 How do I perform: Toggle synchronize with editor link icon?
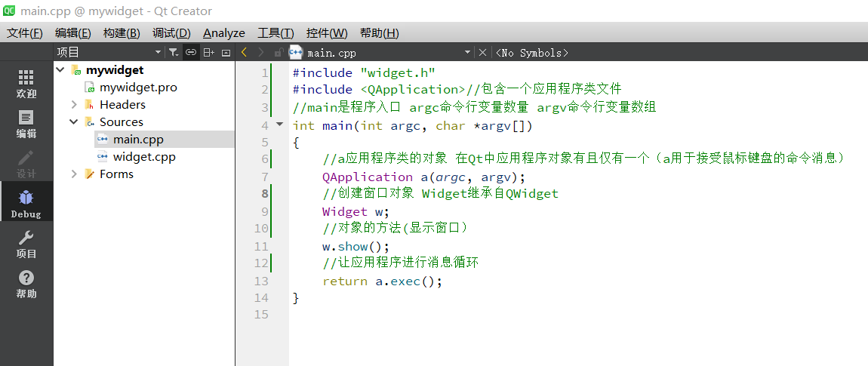tap(191, 52)
